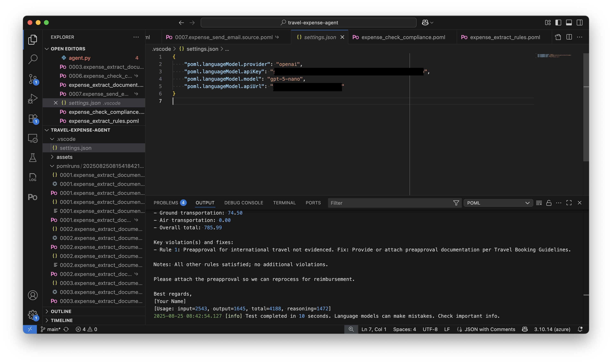The height and width of the screenshot is (364, 612).
Task: Switch to the DEBUG CONSOLE tab
Action: [x=243, y=203]
